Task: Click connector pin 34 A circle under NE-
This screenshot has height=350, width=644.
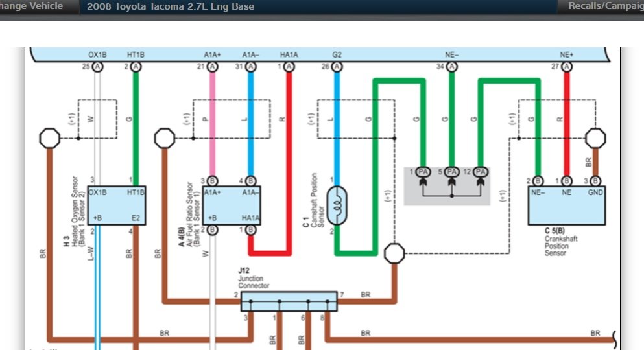Action: pyautogui.click(x=452, y=67)
